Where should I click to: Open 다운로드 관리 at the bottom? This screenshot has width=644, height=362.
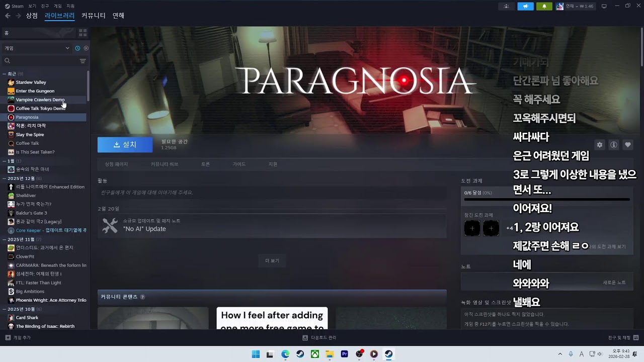click(x=320, y=337)
